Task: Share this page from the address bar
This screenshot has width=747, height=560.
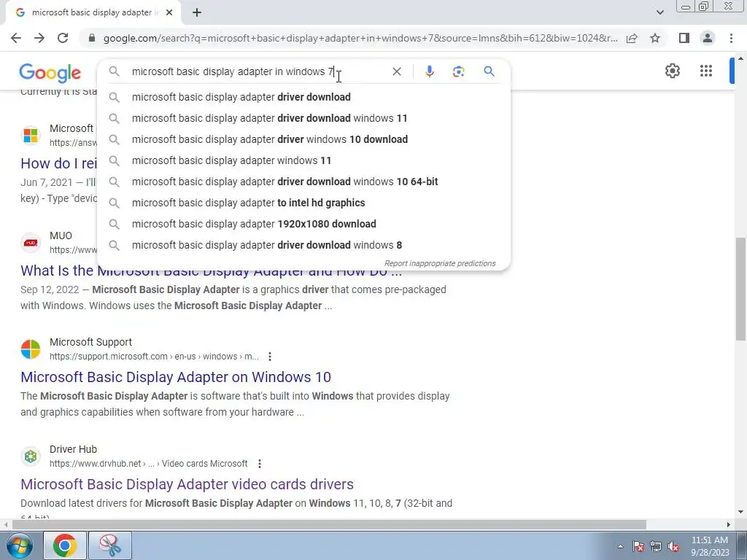Action: tap(632, 38)
